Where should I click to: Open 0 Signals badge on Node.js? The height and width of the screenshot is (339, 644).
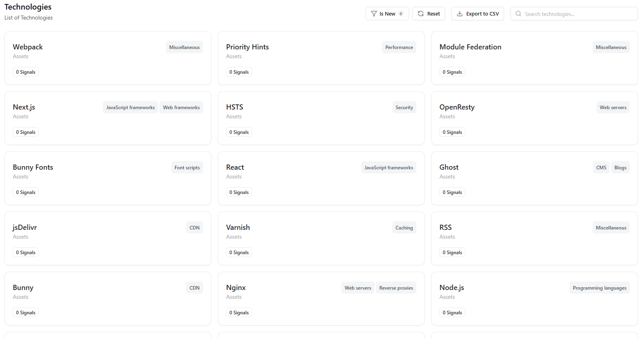[x=452, y=312]
